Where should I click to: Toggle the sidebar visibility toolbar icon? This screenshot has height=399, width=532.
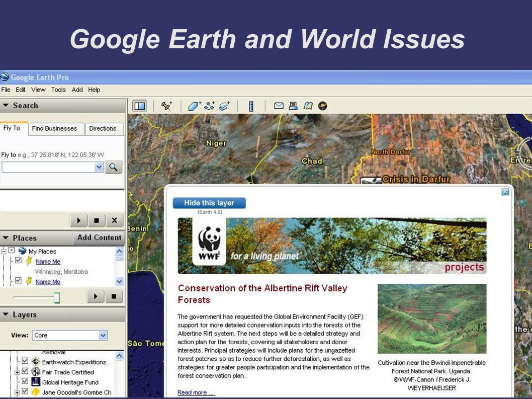point(139,106)
